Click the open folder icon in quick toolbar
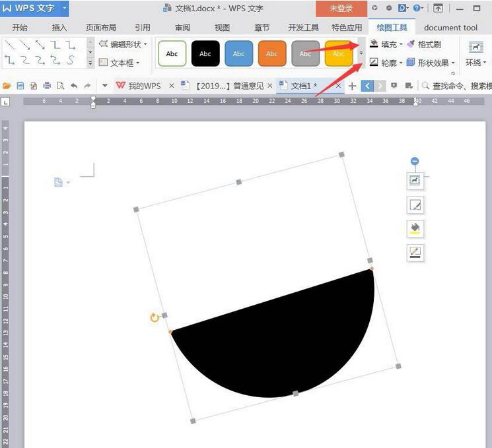Screen dimensions: 492x448 point(7,86)
